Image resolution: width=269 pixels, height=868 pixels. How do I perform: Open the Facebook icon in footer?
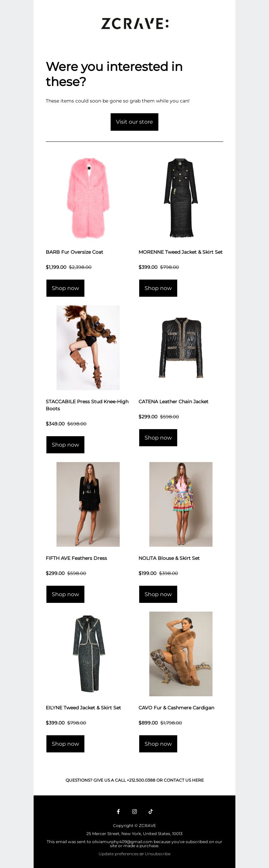point(118,812)
